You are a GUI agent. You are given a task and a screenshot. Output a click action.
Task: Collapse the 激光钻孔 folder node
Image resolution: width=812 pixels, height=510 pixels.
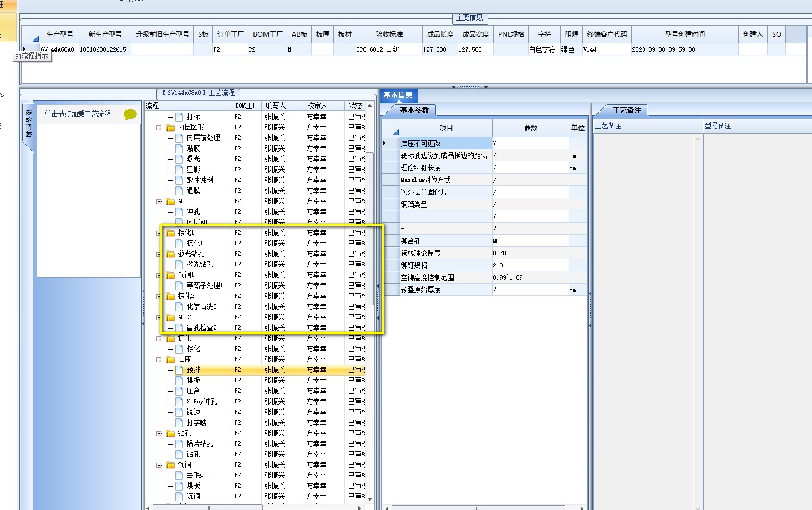pyautogui.click(x=159, y=254)
